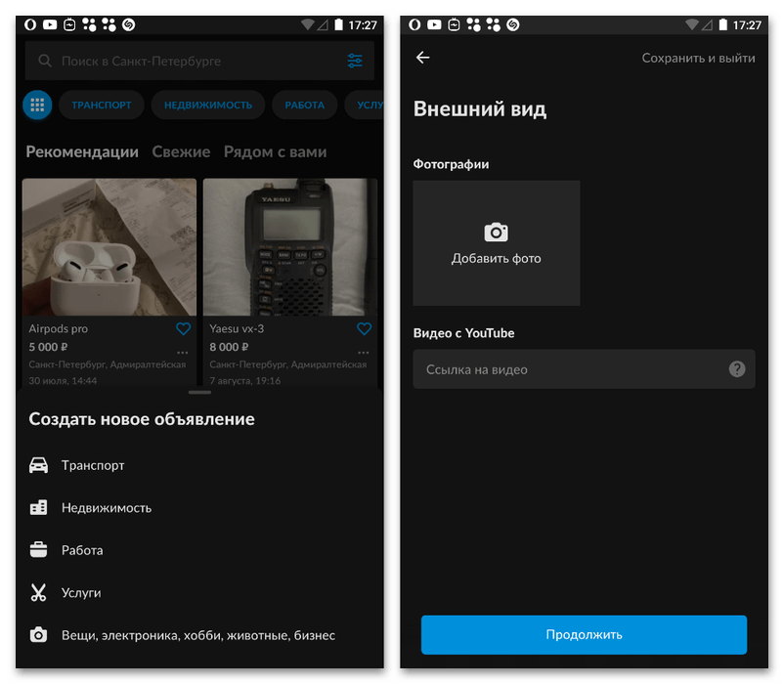Image resolution: width=784 pixels, height=684 pixels.
Task: Select the camera icon for Вещи category
Action: click(x=38, y=635)
